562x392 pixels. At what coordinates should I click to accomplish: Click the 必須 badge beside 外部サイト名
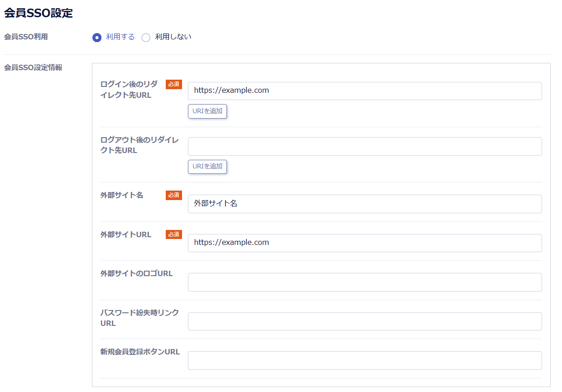tap(174, 195)
